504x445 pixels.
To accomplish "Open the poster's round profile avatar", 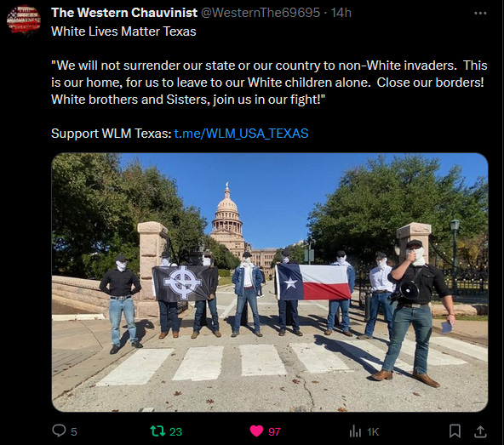I will tap(24, 20).
